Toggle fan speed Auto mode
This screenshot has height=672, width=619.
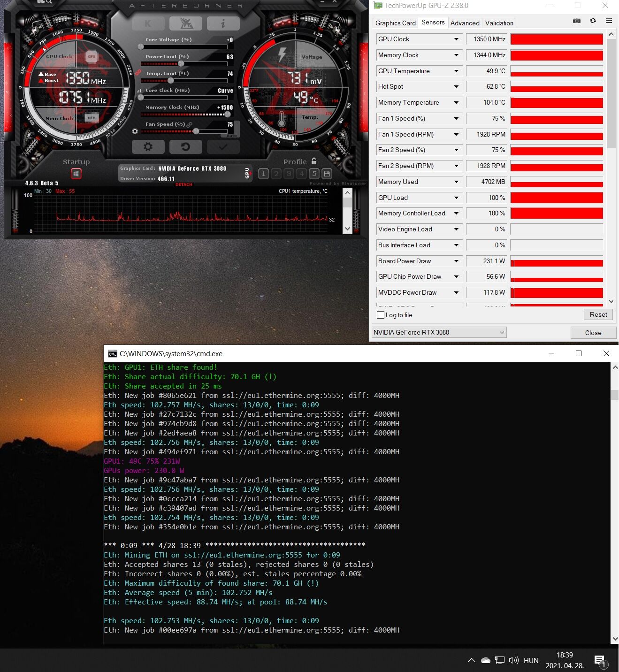(232, 135)
